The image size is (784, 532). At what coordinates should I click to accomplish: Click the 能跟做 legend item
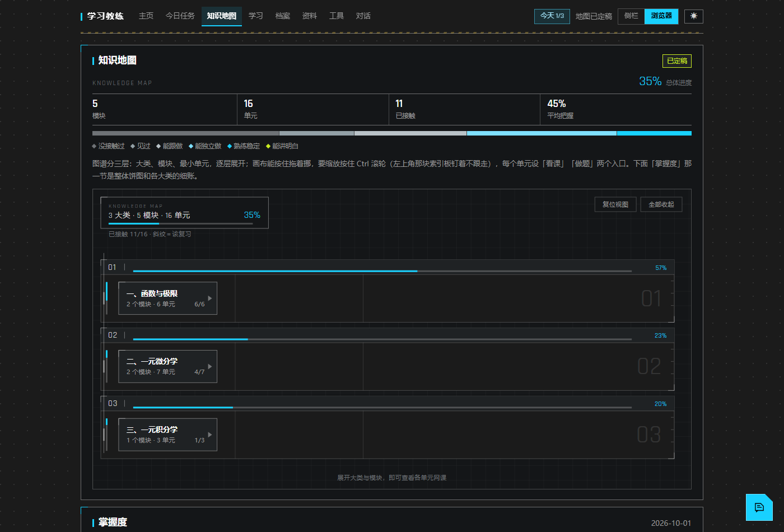click(x=170, y=146)
